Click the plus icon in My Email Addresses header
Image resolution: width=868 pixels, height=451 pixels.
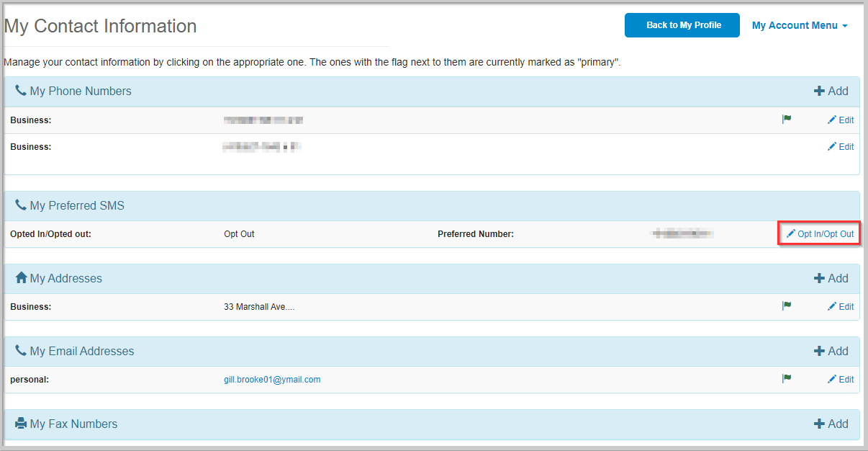coord(819,351)
